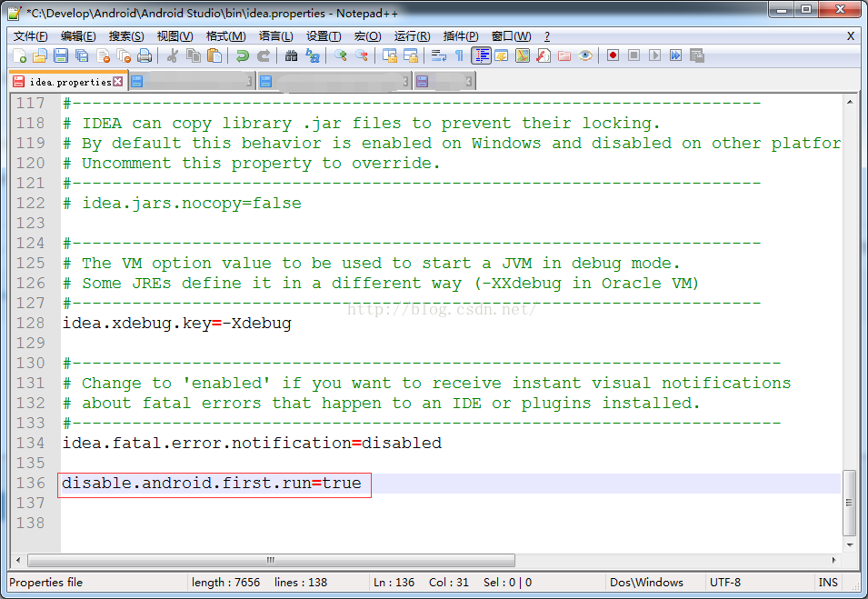Switch to the third blurred tab
868x599 pixels.
pyautogui.click(x=334, y=82)
